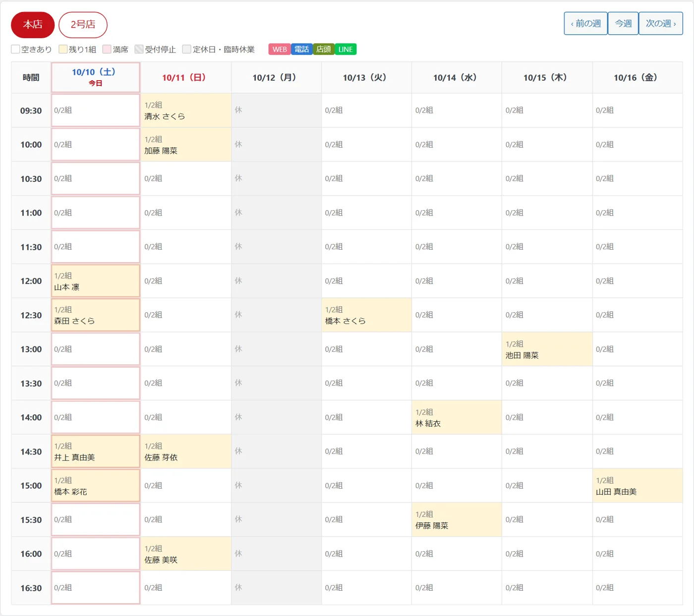
Task: Select the empty 10/10 09:30 slot
Action: pos(96,111)
